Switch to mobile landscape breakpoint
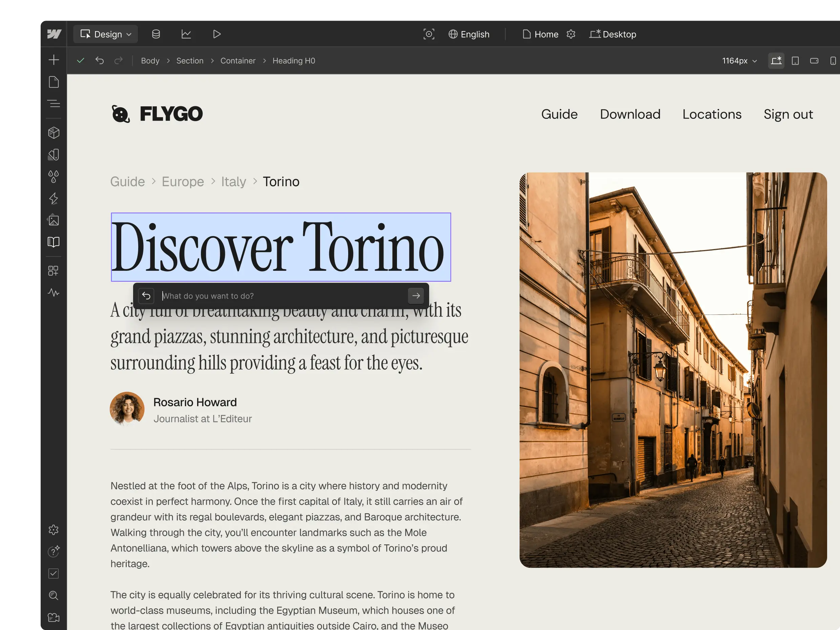The width and height of the screenshot is (840, 630). click(814, 61)
